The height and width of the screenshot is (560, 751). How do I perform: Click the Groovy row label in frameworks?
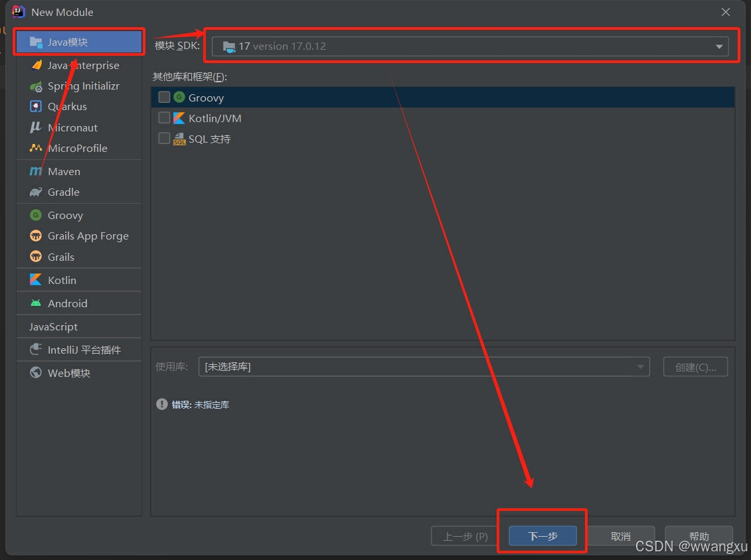(x=207, y=98)
